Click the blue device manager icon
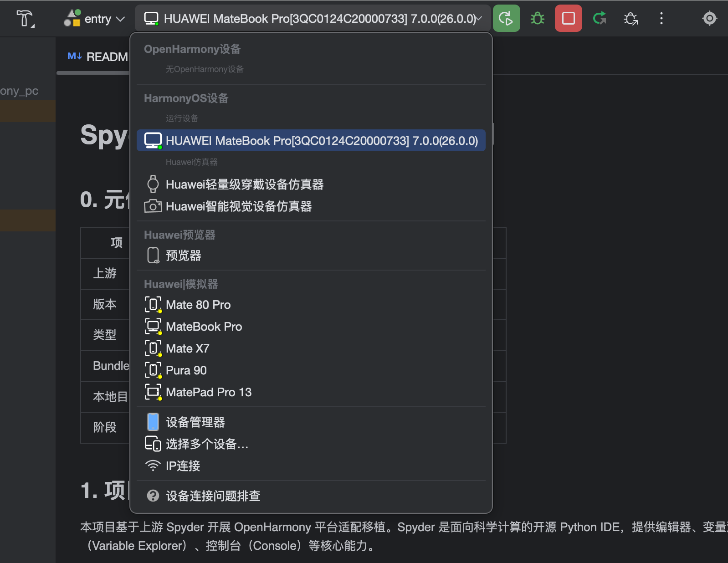This screenshot has height=563, width=728. click(153, 422)
